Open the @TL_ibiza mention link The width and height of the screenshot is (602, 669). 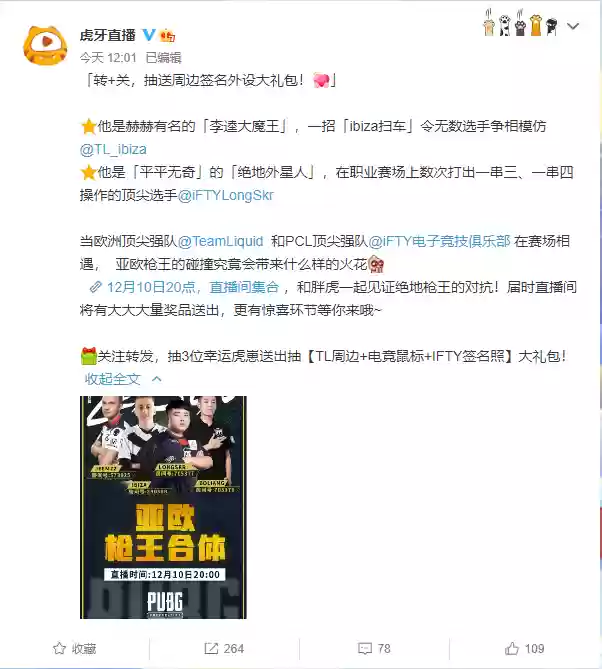pos(113,149)
